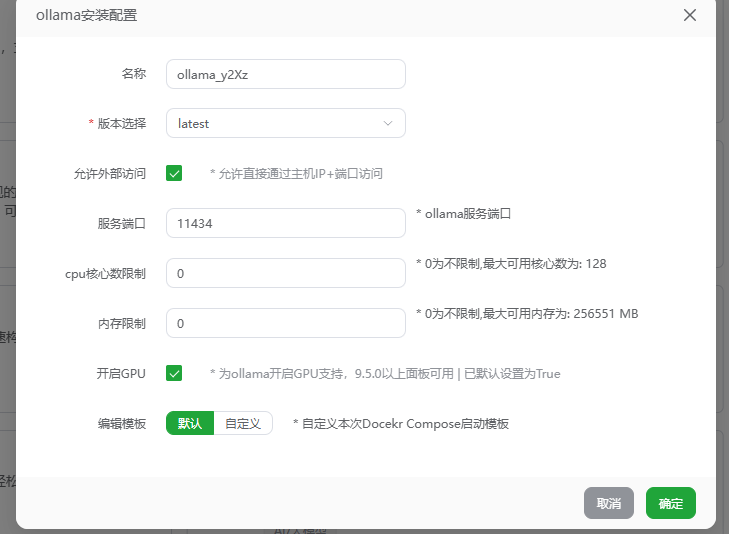Switch to the 自定义 template option

pos(243,423)
